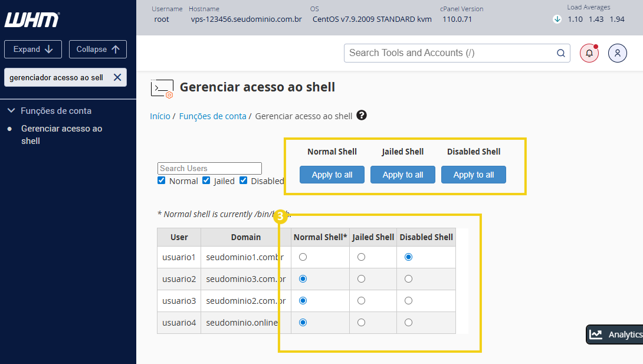Go to Funções de conta breadcrumb link
Viewport: 643px width, 364px height.
click(x=213, y=116)
